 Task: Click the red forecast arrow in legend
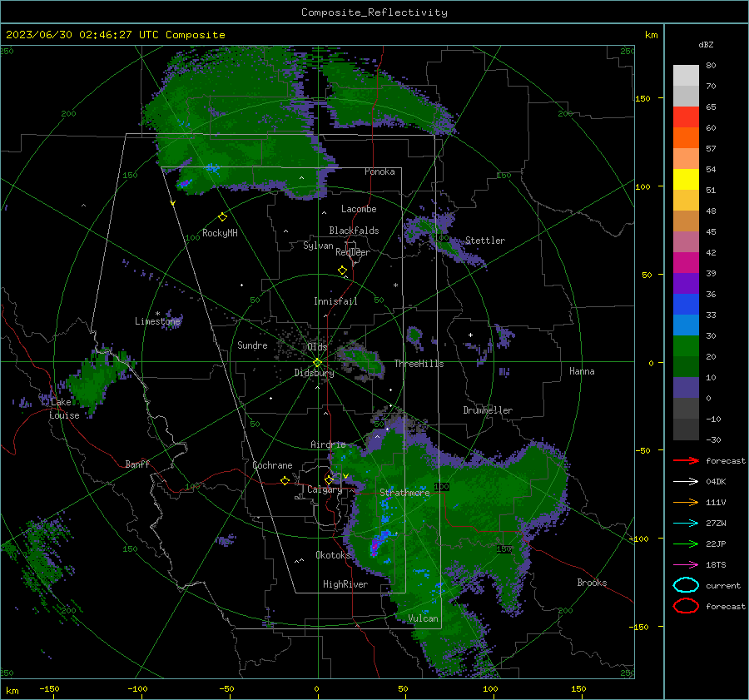coord(686,460)
